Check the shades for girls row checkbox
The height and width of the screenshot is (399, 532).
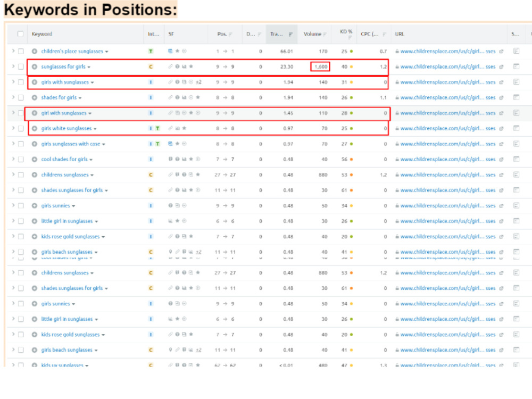click(21, 97)
